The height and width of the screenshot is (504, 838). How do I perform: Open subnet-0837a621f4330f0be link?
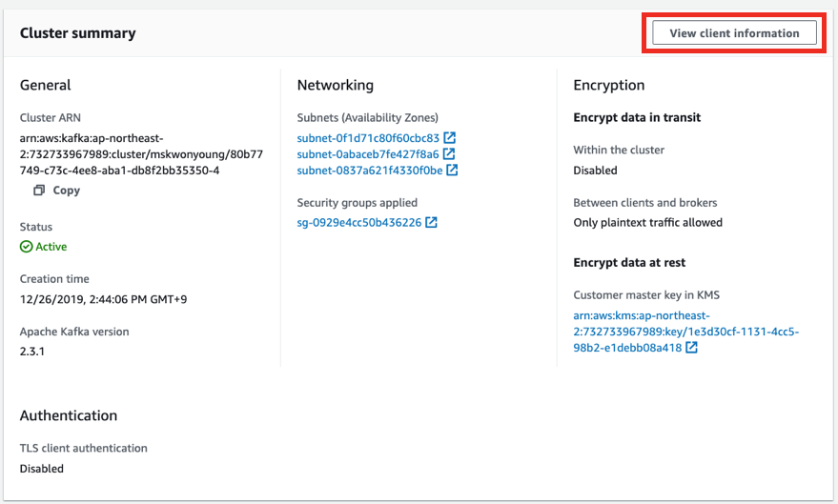tap(370, 171)
